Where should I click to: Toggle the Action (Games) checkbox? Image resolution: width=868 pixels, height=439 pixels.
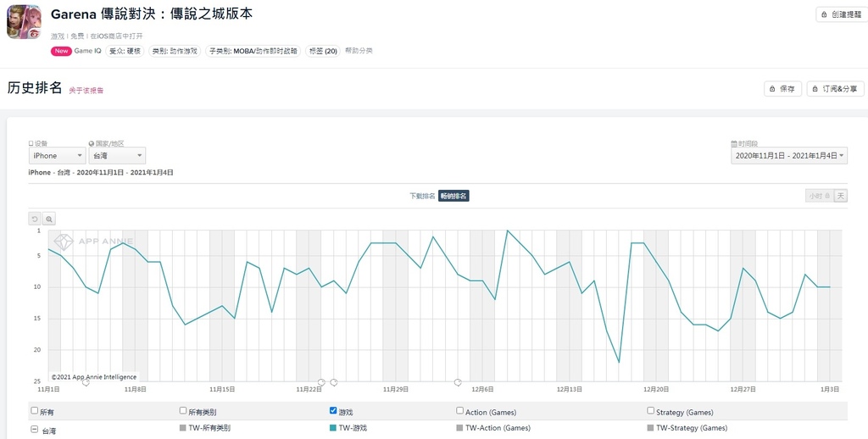click(459, 411)
